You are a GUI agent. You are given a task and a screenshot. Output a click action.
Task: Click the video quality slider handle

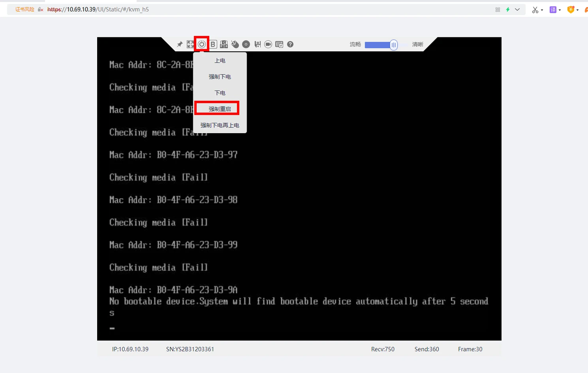[x=393, y=45]
